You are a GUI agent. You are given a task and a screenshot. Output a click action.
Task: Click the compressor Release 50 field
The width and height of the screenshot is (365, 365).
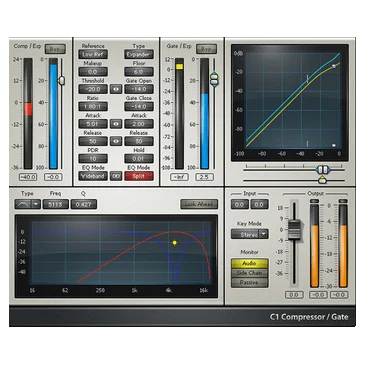tap(93, 141)
